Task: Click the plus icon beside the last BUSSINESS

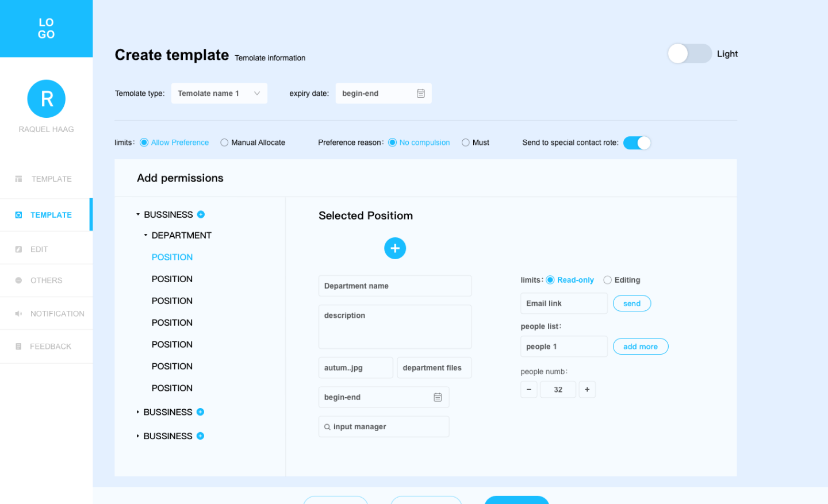Action: click(x=200, y=436)
